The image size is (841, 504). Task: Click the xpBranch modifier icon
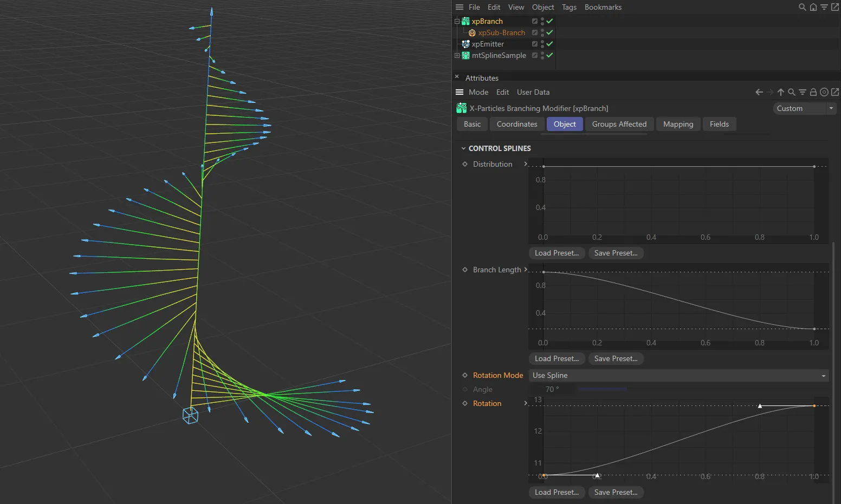465,21
